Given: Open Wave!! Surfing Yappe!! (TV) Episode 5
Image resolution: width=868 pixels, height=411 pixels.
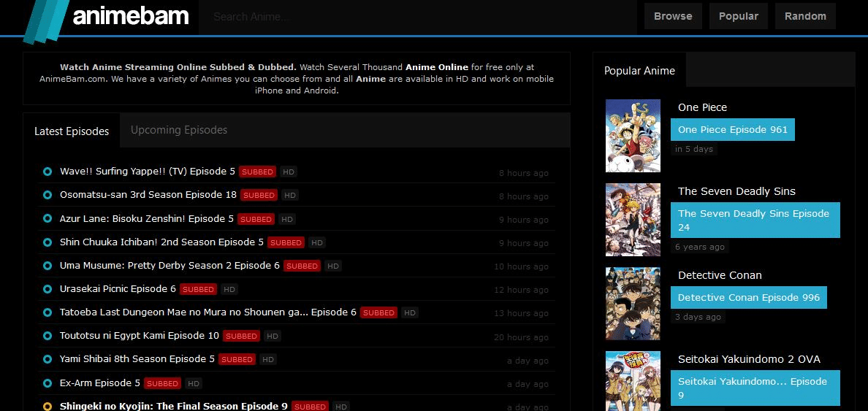Looking at the screenshot, I should (x=148, y=172).
